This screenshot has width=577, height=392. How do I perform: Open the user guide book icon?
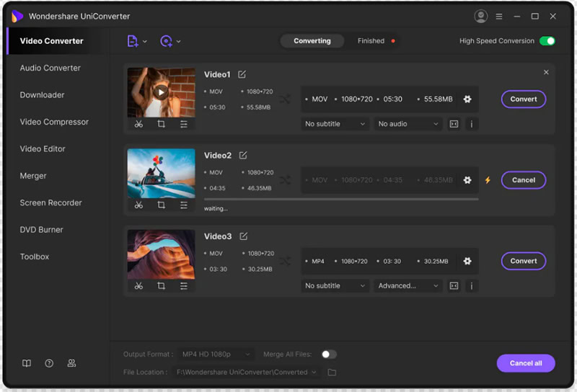coord(27,363)
